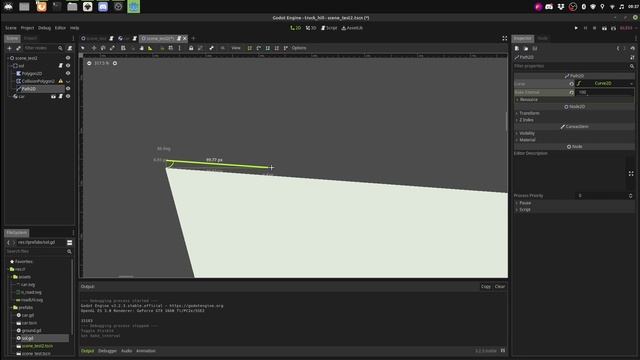Open Discord from system taskbar

pyautogui.click(x=103, y=7)
